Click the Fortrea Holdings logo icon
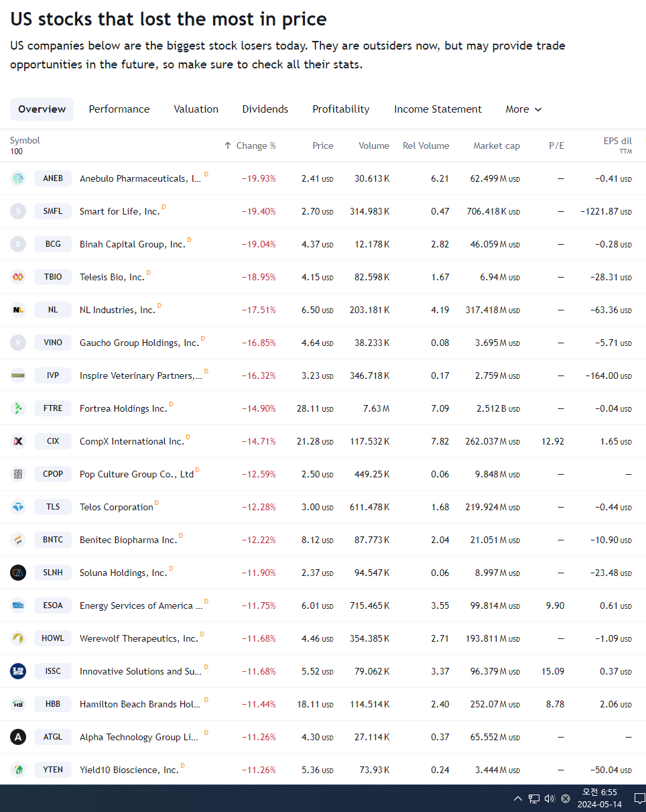This screenshot has height=812, width=646. (x=18, y=408)
